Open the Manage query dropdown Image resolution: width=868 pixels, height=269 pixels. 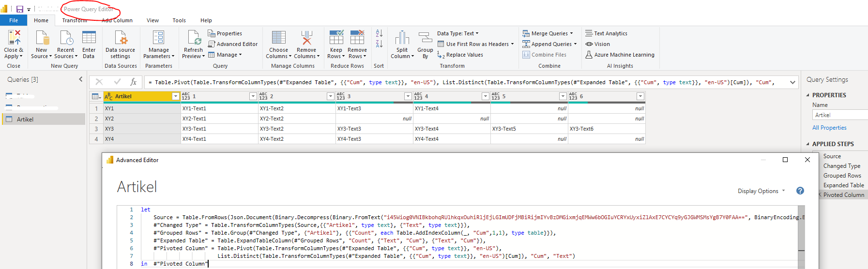click(225, 55)
